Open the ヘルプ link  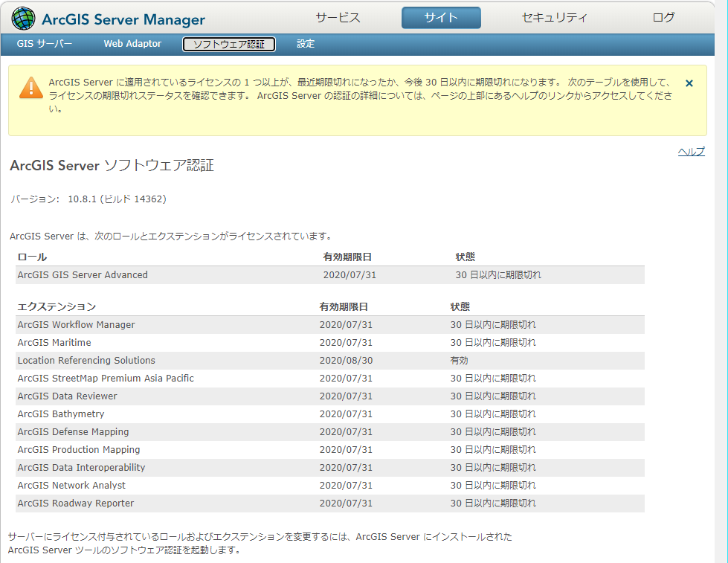(692, 152)
